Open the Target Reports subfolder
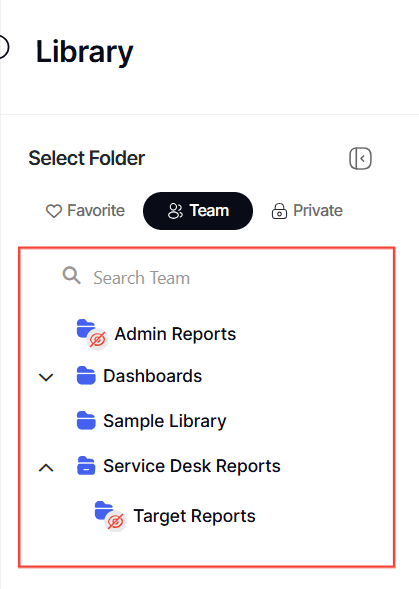This screenshot has width=419, height=589. [x=194, y=516]
